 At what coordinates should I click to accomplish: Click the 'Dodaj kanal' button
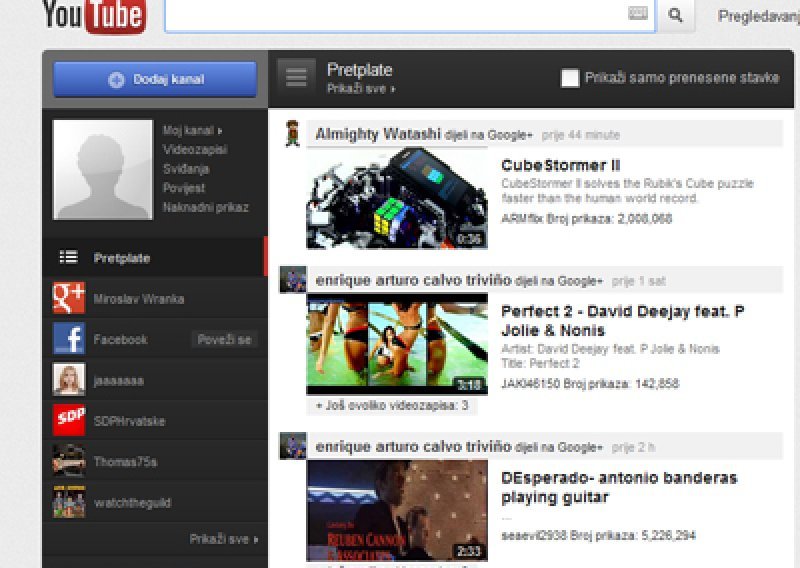[x=155, y=79]
